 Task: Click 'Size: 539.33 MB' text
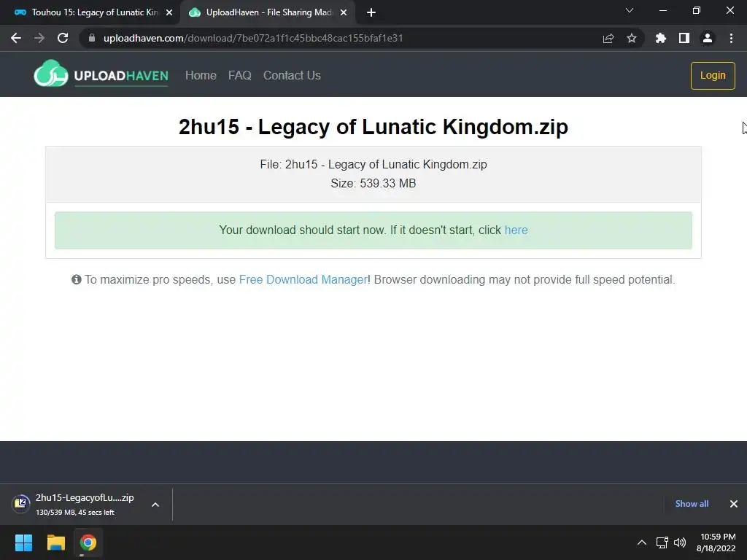coord(373,183)
